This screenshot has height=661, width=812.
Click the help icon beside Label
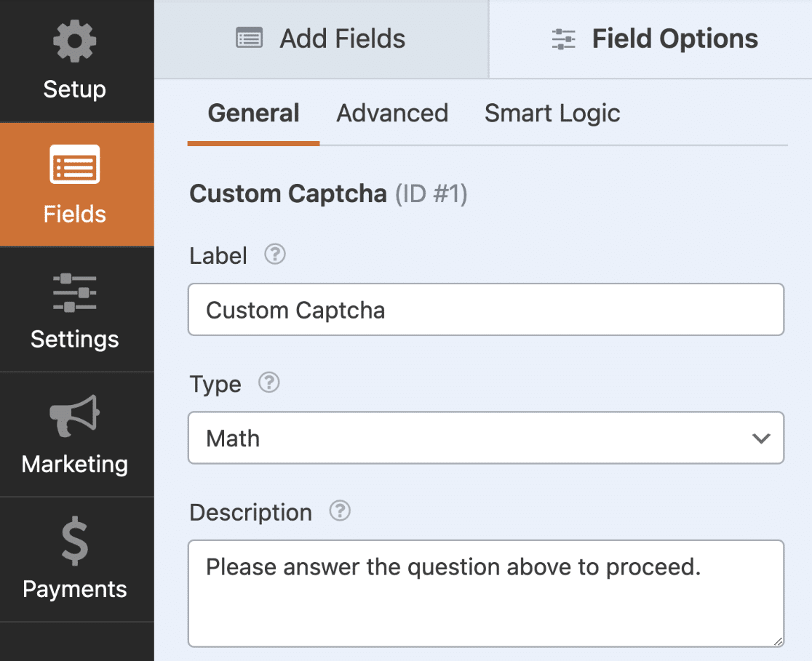pos(274,255)
